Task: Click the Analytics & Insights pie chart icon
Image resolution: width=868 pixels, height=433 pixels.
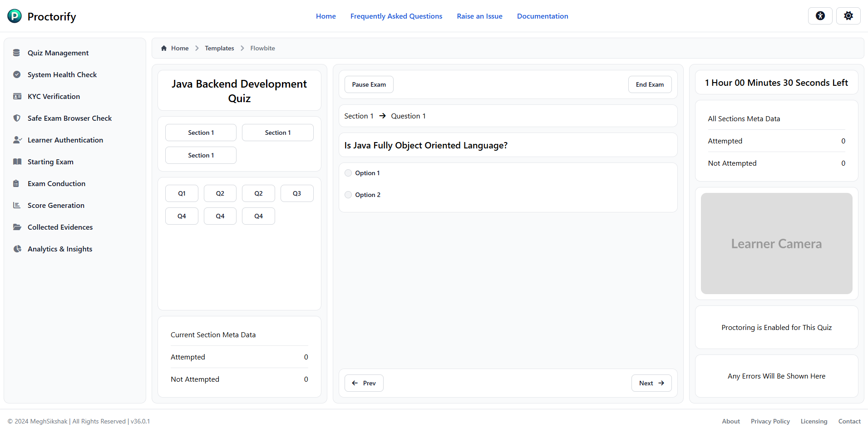Action: click(x=17, y=249)
